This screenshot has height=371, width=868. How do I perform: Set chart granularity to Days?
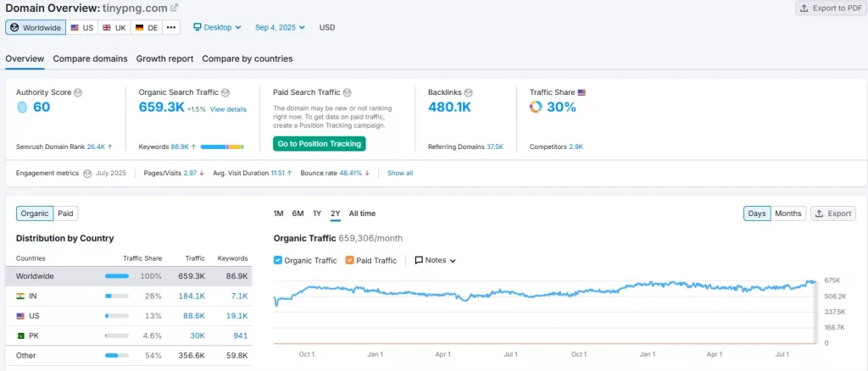coord(757,213)
